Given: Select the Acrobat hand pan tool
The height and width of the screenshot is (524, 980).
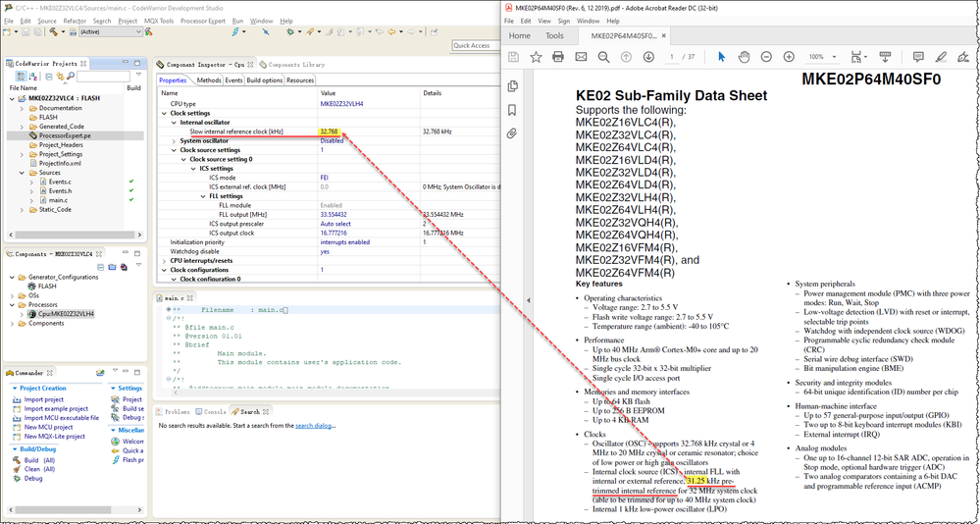Looking at the screenshot, I should (744, 57).
